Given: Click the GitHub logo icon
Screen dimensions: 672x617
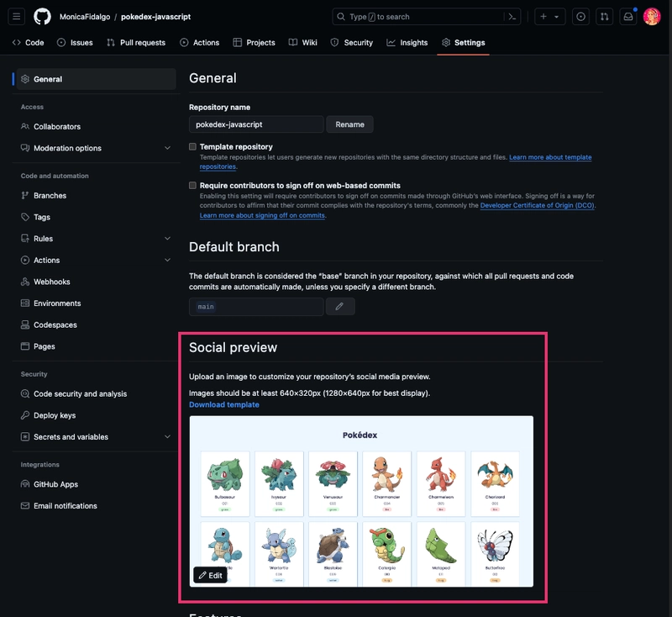Looking at the screenshot, I should pyautogui.click(x=43, y=17).
